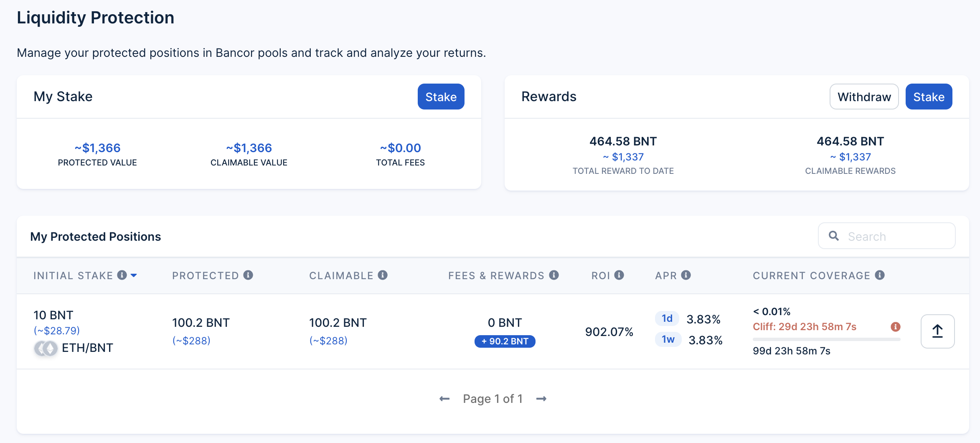The width and height of the screenshot is (980, 443).
Task: Click the red Cliff warning info icon
Action: (896, 327)
